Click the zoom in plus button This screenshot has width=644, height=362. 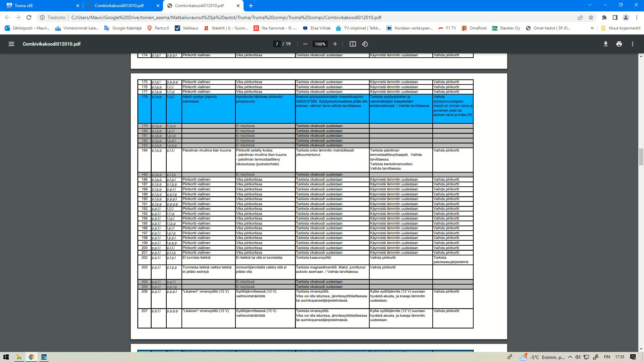click(x=335, y=44)
